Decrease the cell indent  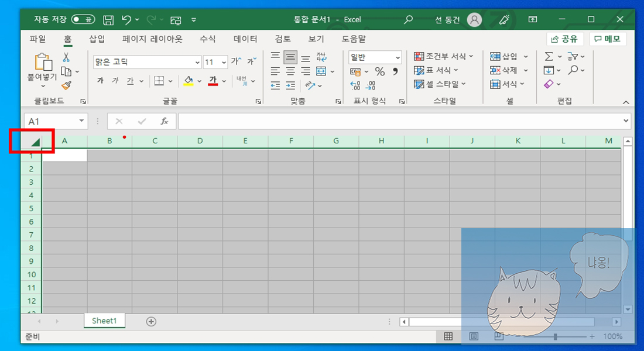(x=275, y=85)
